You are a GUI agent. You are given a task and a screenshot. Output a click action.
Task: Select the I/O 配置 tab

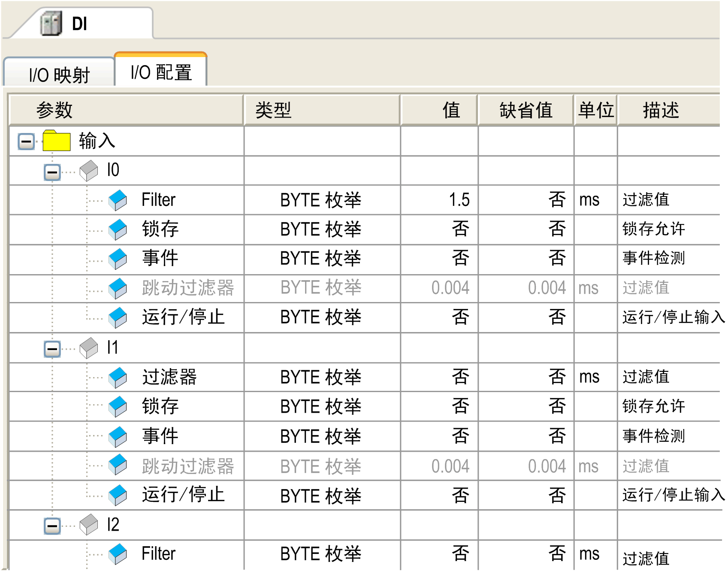pos(161,72)
